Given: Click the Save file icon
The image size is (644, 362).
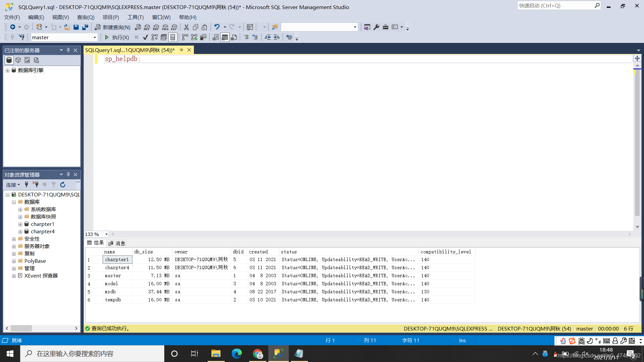Looking at the screenshot, I should [76, 27].
